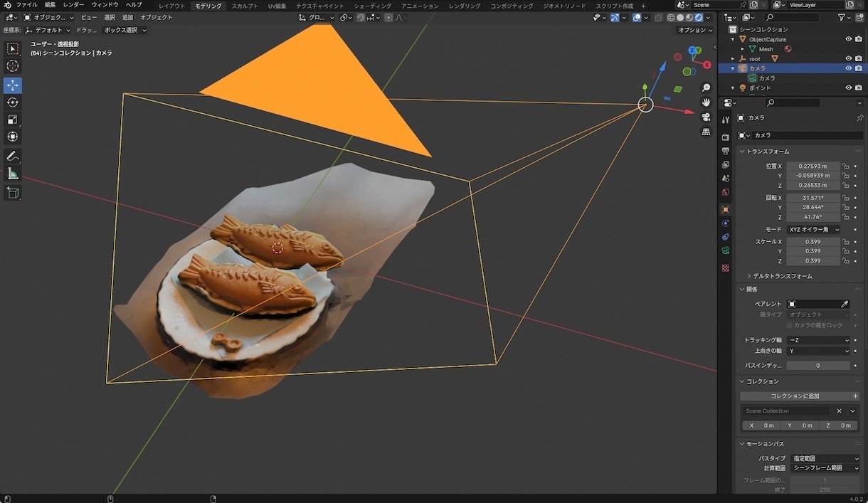868x503 pixels.
Task: Click the スケール X value field
Action: click(813, 242)
